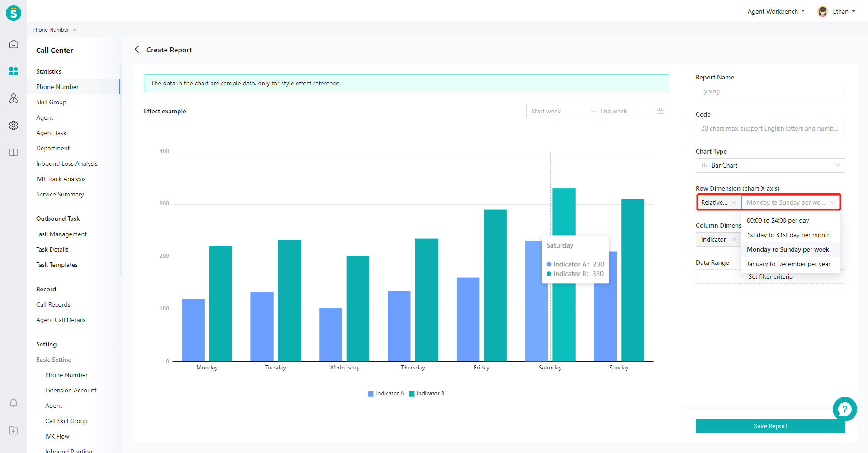Click the green S logo icon
Viewport: 868px width, 453px height.
(x=14, y=13)
